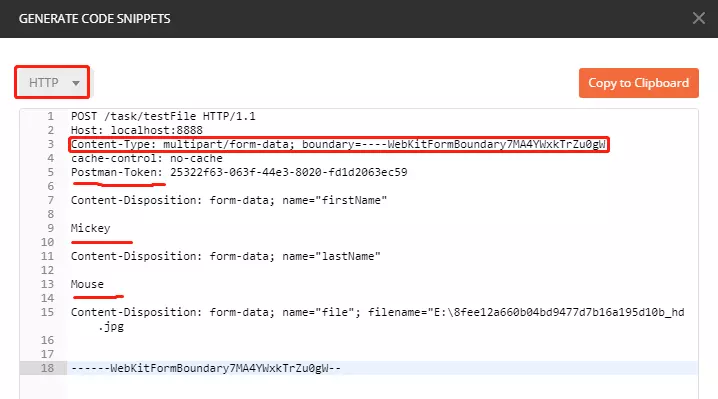The image size is (718, 399).
Task: Click the file Content-Disposition filename line
Action: click(x=377, y=312)
